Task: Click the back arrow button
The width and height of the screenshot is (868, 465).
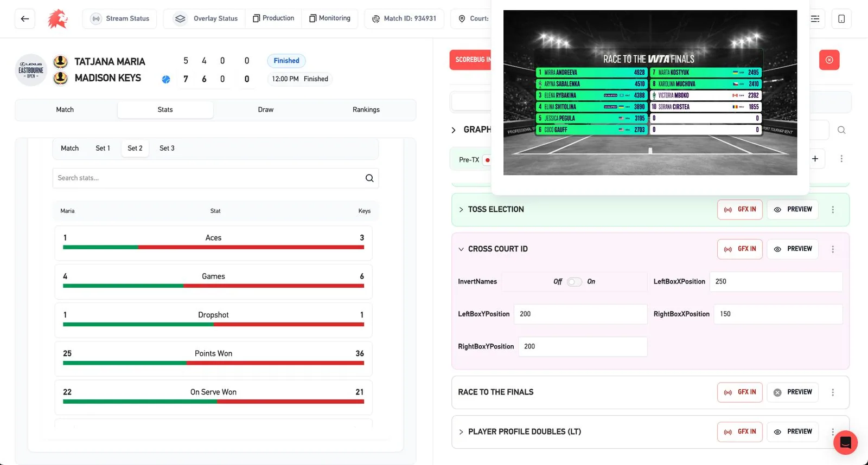Action: point(25,18)
